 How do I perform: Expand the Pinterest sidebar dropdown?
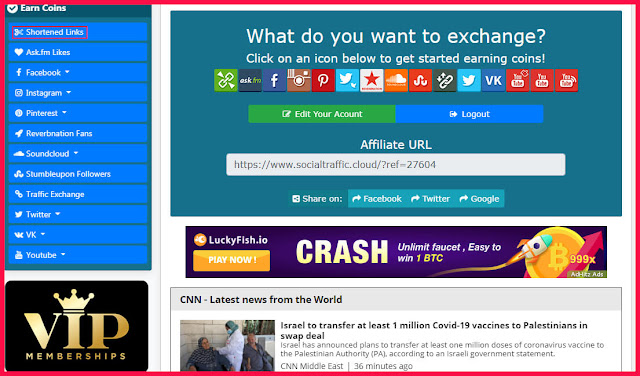tap(78, 113)
